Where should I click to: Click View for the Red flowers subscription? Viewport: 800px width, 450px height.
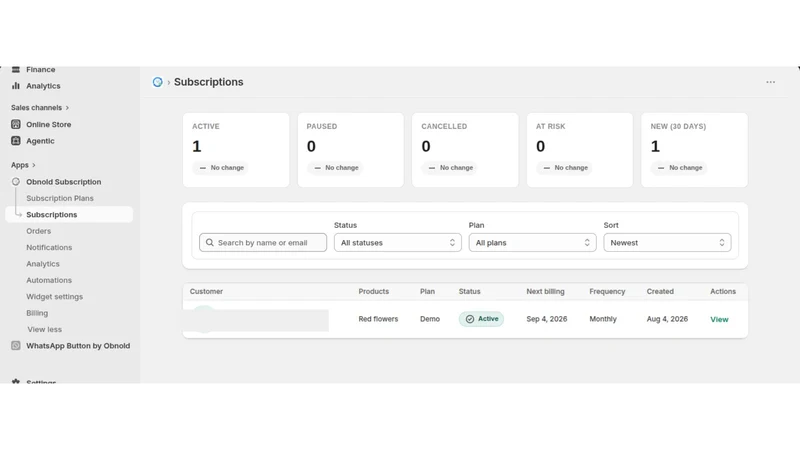tap(719, 319)
